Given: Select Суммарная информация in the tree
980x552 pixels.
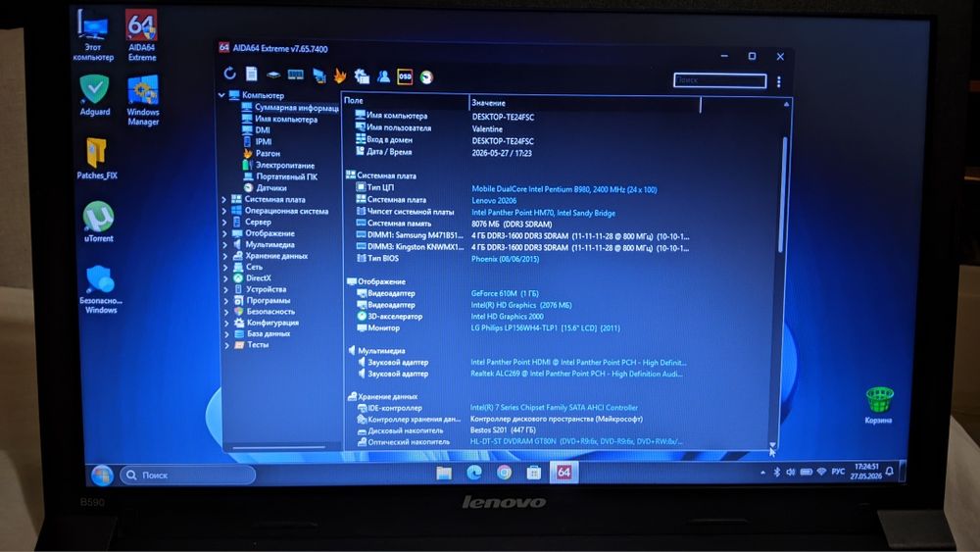Looking at the screenshot, I should [296, 108].
